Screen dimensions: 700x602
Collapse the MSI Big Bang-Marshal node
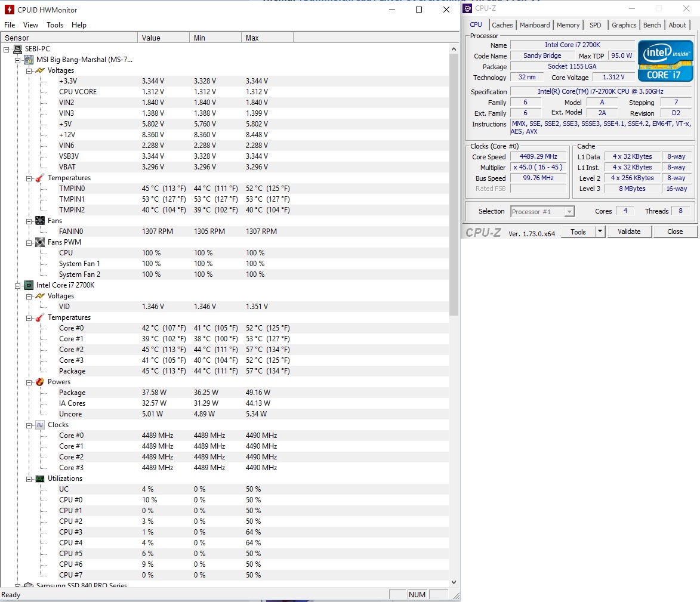(x=17, y=60)
